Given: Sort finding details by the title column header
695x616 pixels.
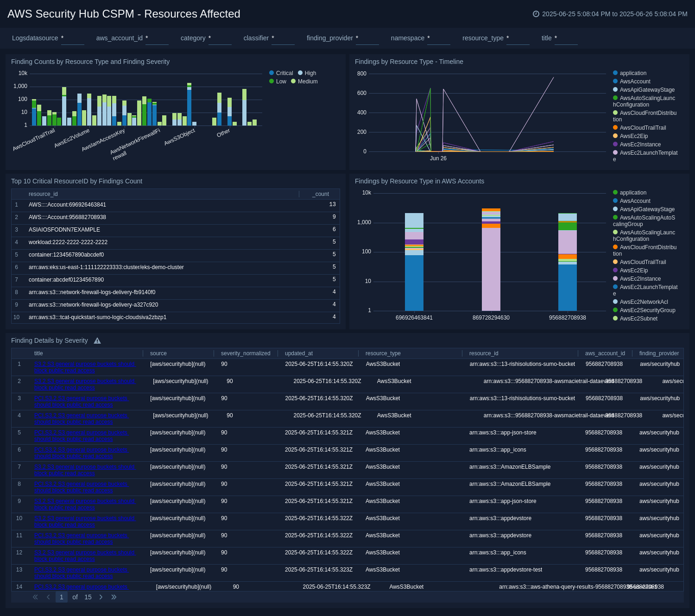Looking at the screenshot, I should (x=38, y=353).
